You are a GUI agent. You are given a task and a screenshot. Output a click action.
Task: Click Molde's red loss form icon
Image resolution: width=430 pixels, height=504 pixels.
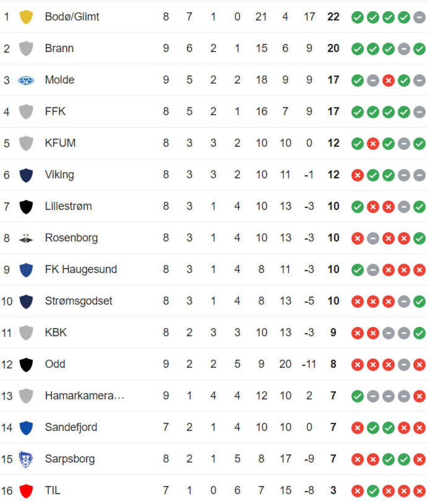pyautogui.click(x=388, y=80)
